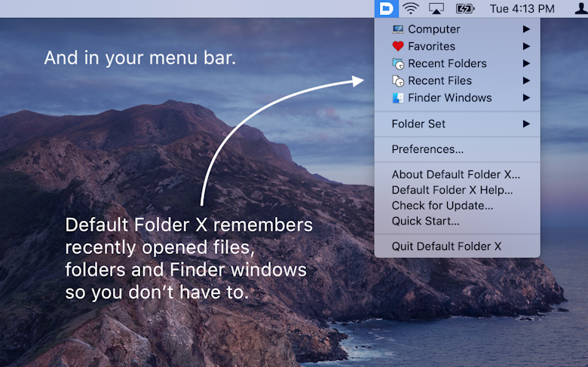Expand the Computer submenu arrow

526,29
